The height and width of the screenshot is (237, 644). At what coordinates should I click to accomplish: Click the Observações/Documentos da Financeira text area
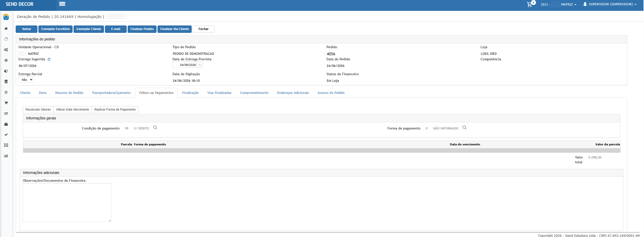(x=67, y=202)
